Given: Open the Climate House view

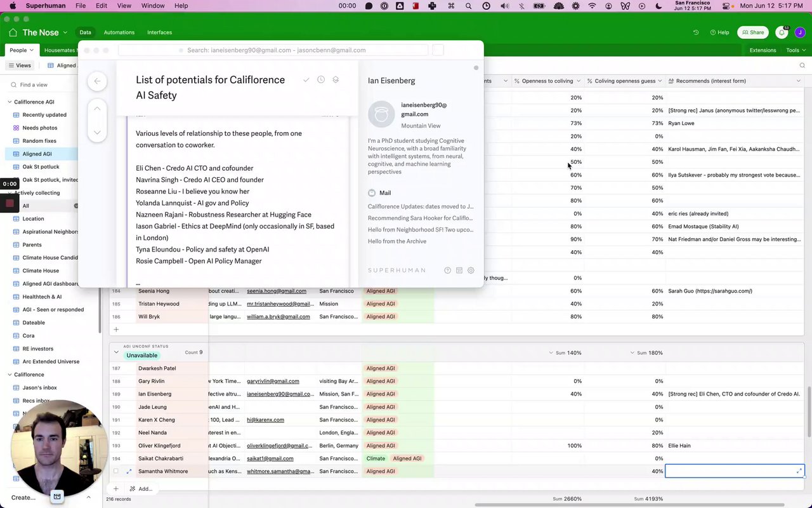Looking at the screenshot, I should coord(41,271).
